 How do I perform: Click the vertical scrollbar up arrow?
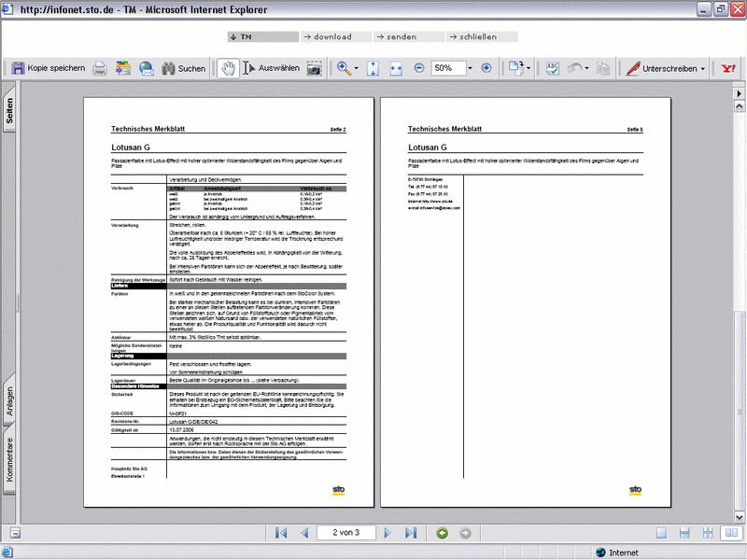(740, 105)
